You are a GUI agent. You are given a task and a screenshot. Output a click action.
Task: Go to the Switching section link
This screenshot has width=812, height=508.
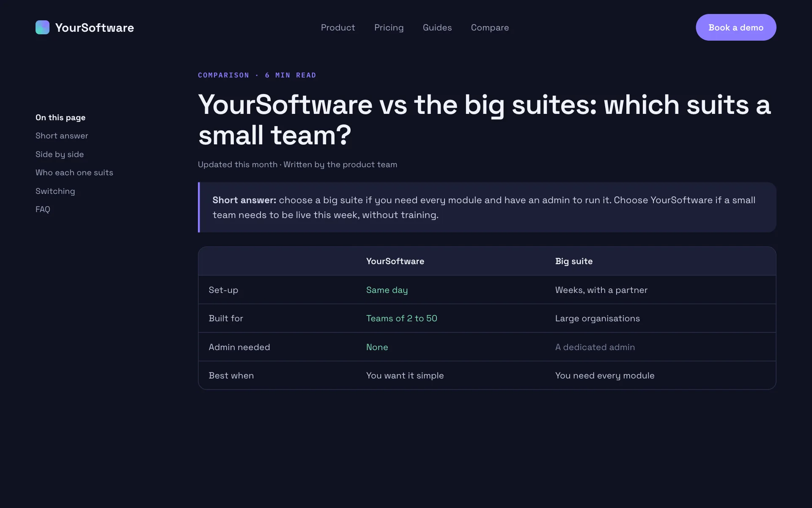coord(55,191)
